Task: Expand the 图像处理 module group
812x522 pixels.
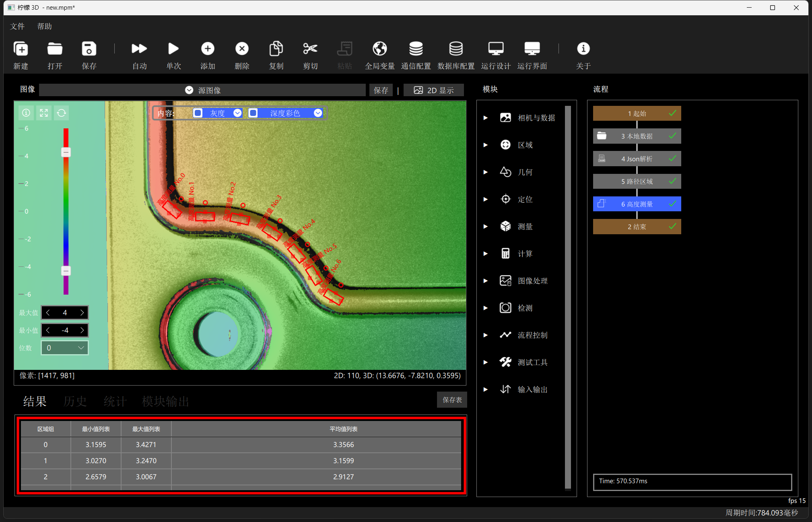Action: (486, 281)
